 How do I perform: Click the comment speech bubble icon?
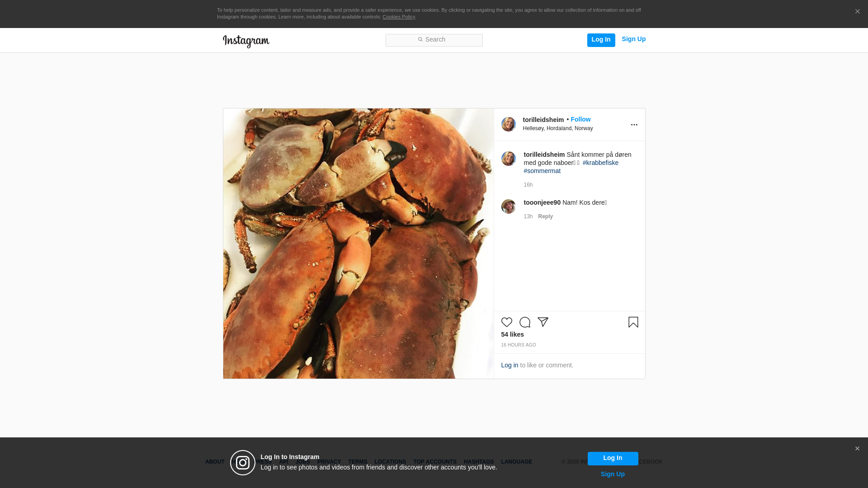click(x=524, y=322)
